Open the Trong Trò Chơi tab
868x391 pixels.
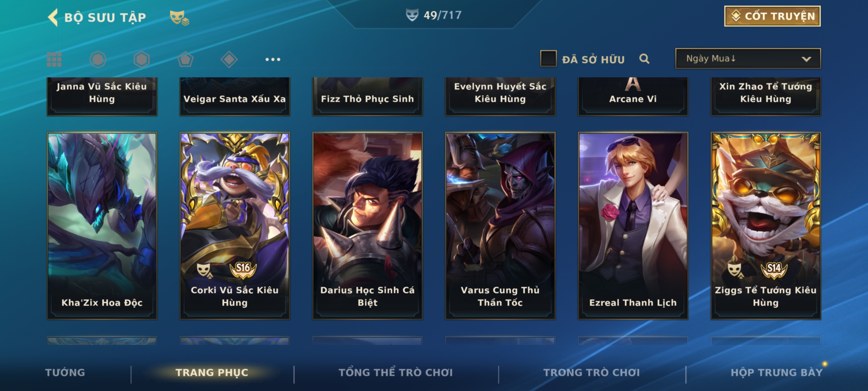pos(592,373)
